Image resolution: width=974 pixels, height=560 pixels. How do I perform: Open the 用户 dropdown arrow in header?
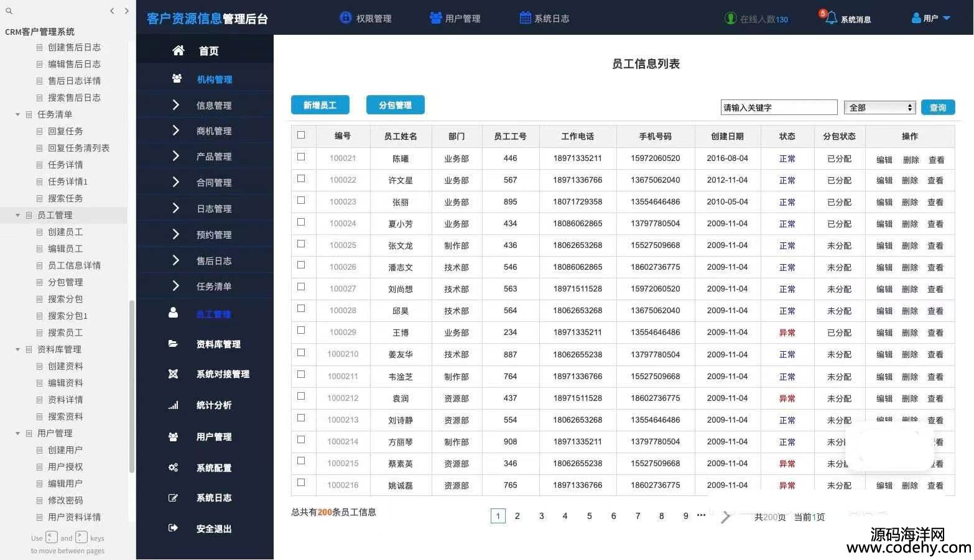point(947,18)
